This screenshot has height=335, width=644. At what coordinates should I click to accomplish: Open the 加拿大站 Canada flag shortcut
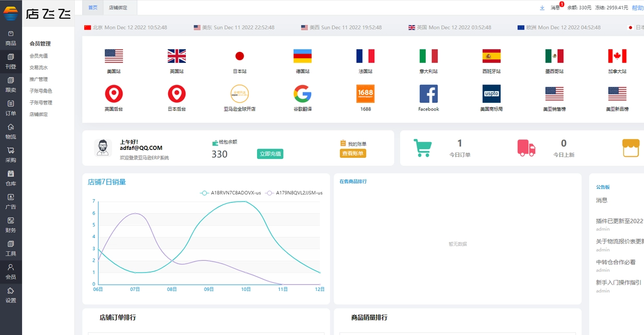coord(617,56)
